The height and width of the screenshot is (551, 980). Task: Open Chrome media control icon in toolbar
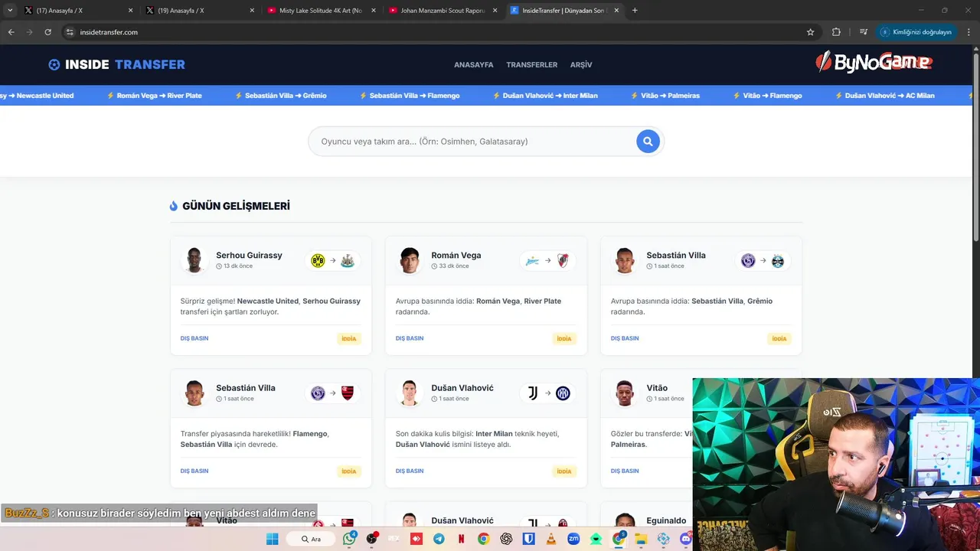tap(864, 32)
